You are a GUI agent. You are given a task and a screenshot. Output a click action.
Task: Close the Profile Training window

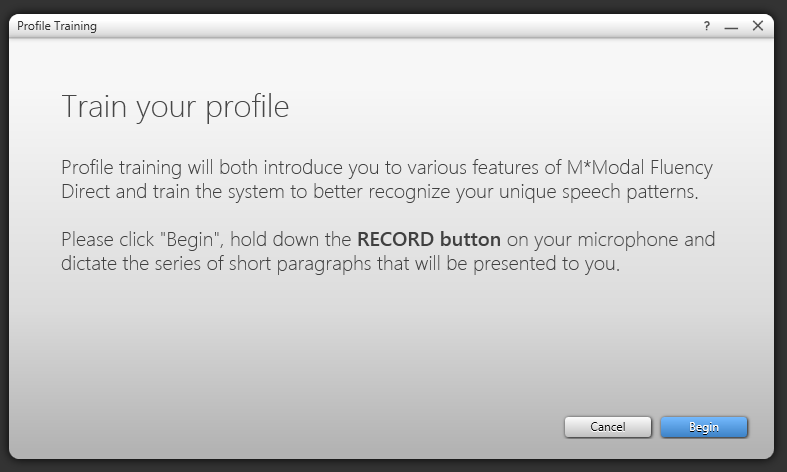tap(757, 26)
